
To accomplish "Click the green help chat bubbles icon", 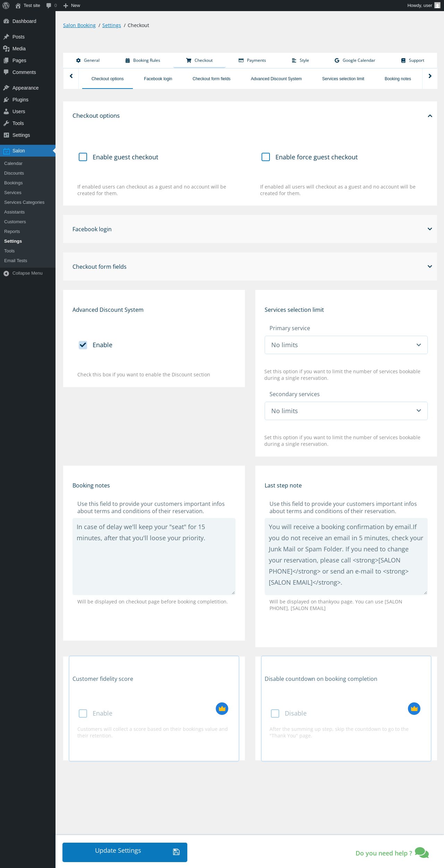I will tap(421, 853).
